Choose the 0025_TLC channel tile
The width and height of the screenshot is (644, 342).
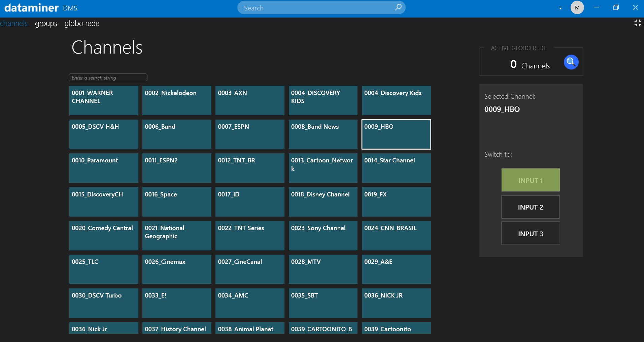point(104,269)
